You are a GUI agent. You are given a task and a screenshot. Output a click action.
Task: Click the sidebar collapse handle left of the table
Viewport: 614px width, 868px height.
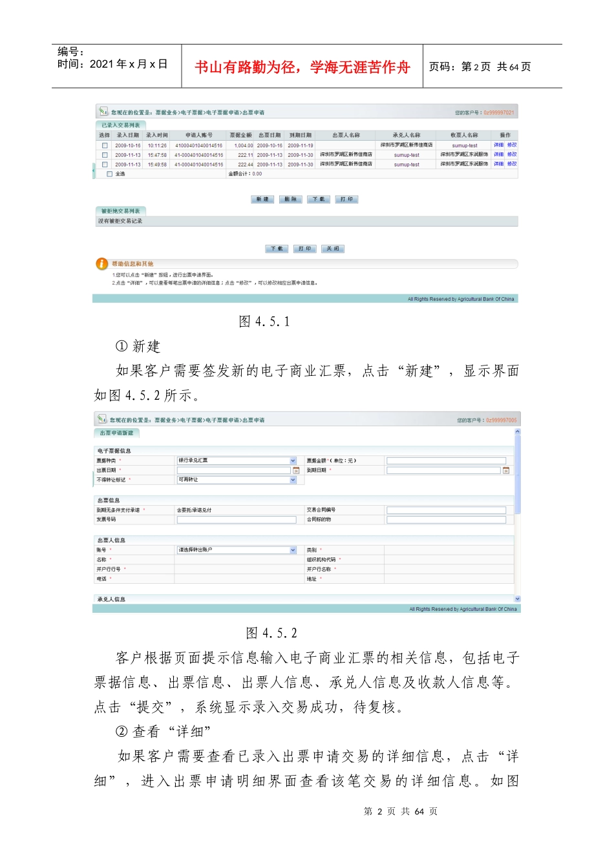94,170
